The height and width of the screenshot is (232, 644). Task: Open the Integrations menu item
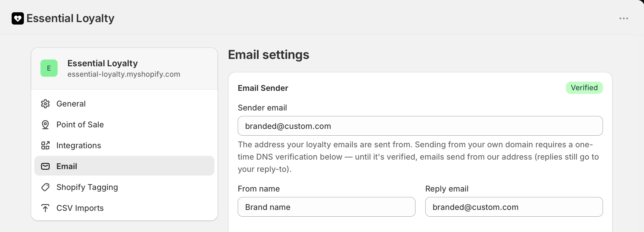(x=124, y=145)
